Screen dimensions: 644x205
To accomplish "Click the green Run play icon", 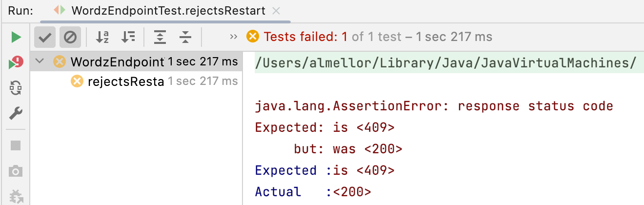I will click(16, 37).
